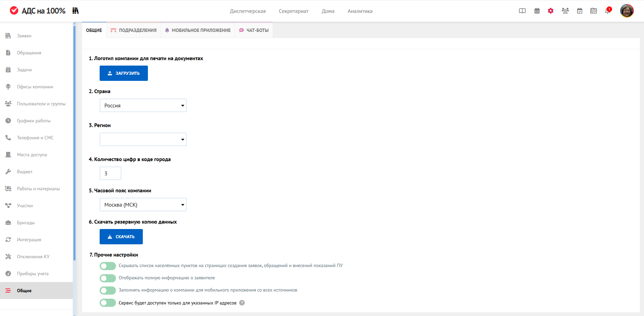Open the country dropdown showing Россия
The width and height of the screenshot is (644, 316).
point(143,105)
